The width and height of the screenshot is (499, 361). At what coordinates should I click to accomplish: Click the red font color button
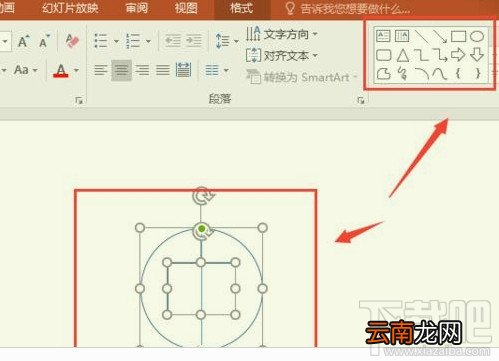[61, 70]
